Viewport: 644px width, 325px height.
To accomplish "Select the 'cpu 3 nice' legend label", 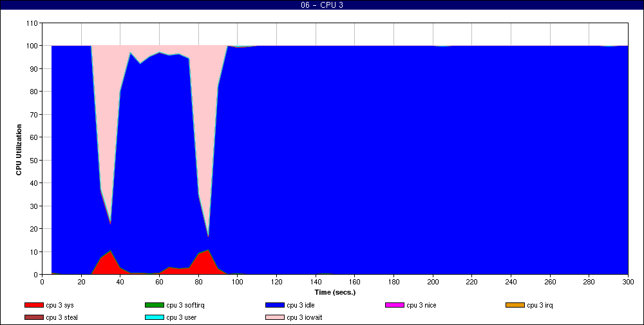I will [x=421, y=306].
